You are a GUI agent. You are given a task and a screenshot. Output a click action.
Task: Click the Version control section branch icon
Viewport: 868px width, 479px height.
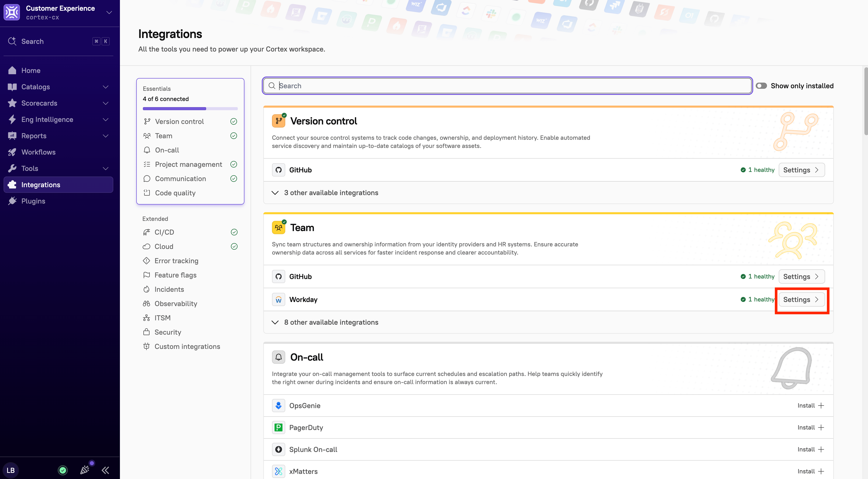[x=279, y=121]
